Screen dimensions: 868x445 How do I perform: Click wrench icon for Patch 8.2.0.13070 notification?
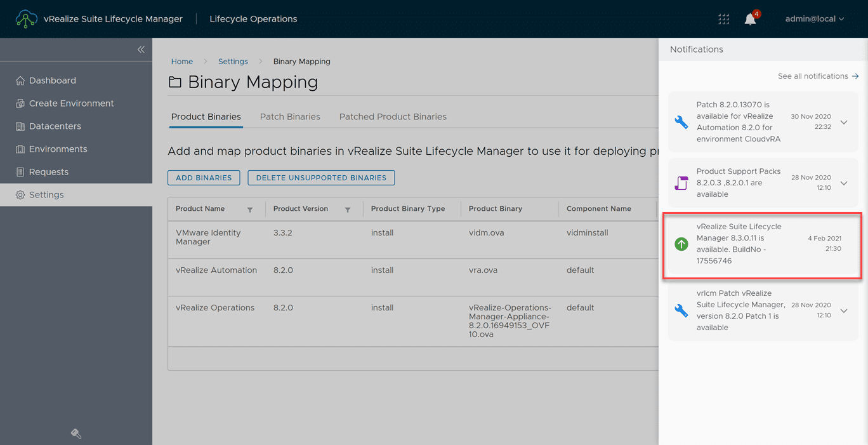[x=681, y=122]
